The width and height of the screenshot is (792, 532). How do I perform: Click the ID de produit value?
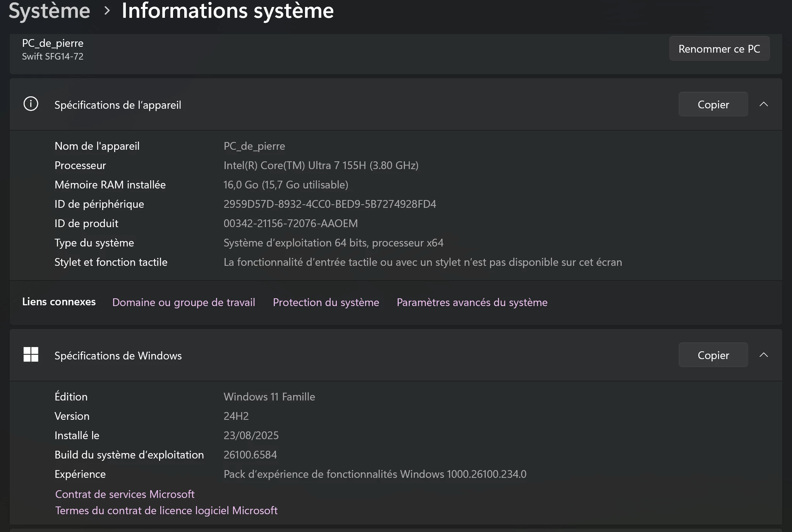[x=291, y=223]
